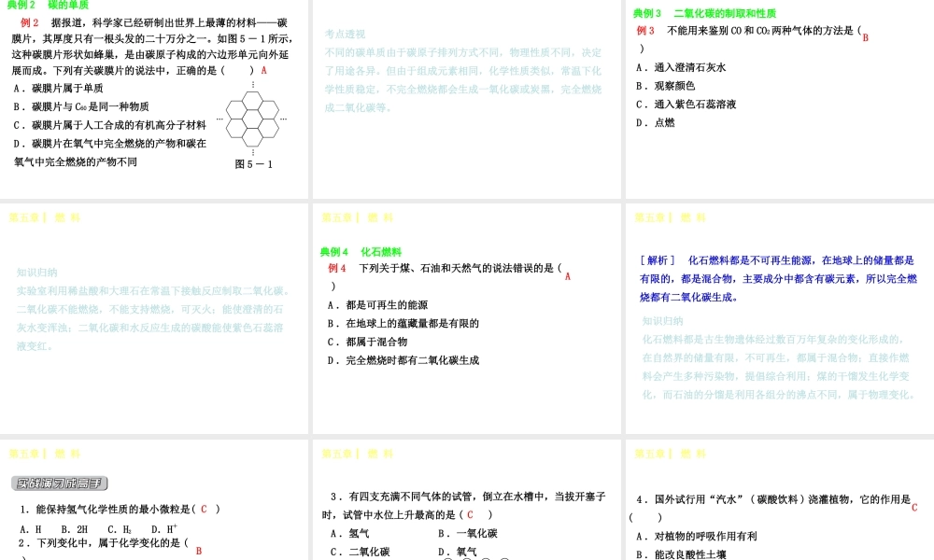The image size is (934, 560).
Task: Select option 'A. 都是可再生的能源'
Action: pyautogui.click(x=377, y=304)
